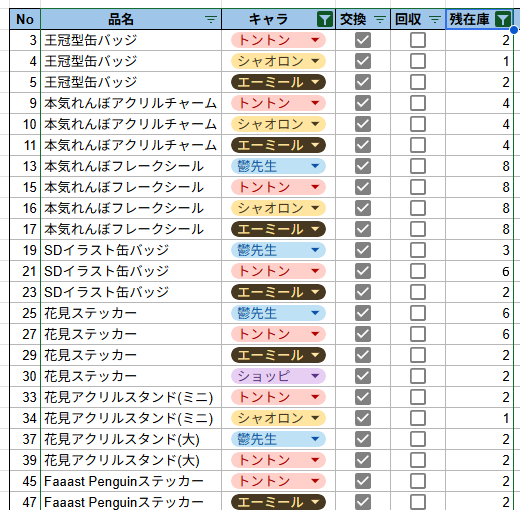The height and width of the screenshot is (510, 520).
Task: Select 花見アクリルスタンド(大) cell in row No 39
Action: point(131,460)
